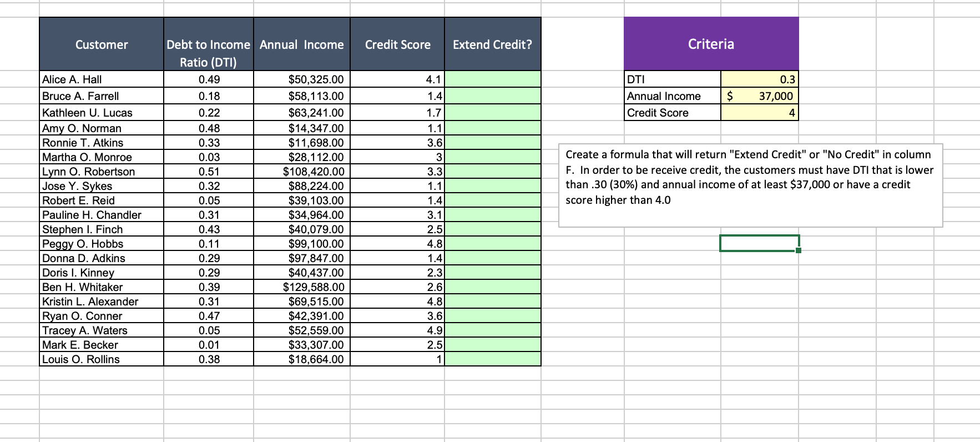Click the credit score criteria value 4
The height and width of the screenshot is (442, 980).
click(x=760, y=113)
